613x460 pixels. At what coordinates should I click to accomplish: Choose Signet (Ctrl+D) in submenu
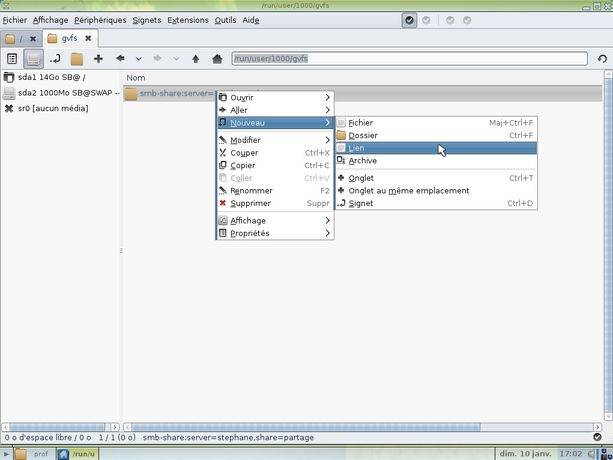436,203
